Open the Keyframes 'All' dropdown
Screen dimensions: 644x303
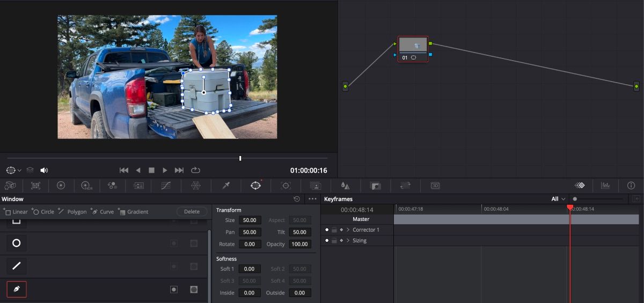pos(558,199)
